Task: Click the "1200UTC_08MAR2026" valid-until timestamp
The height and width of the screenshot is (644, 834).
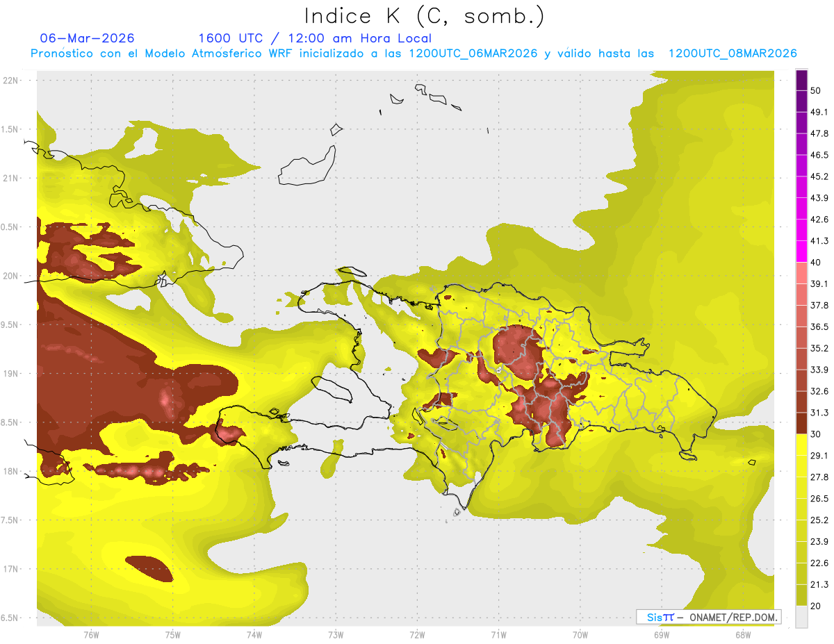Action: (x=733, y=53)
